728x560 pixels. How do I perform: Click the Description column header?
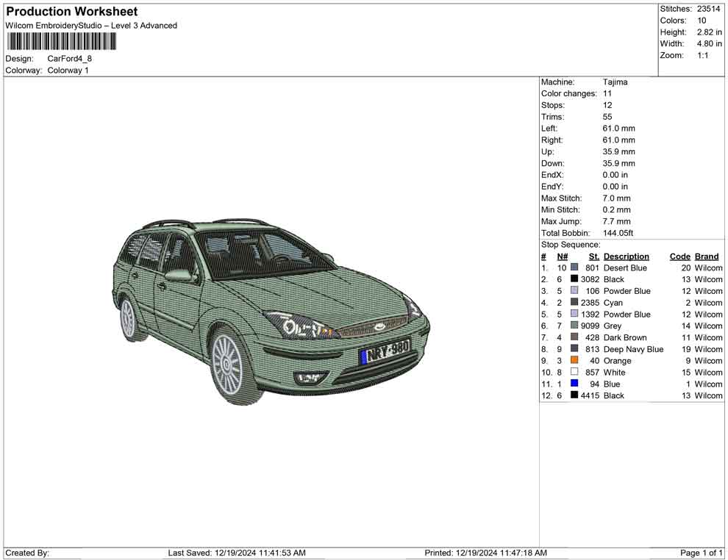pyautogui.click(x=626, y=256)
